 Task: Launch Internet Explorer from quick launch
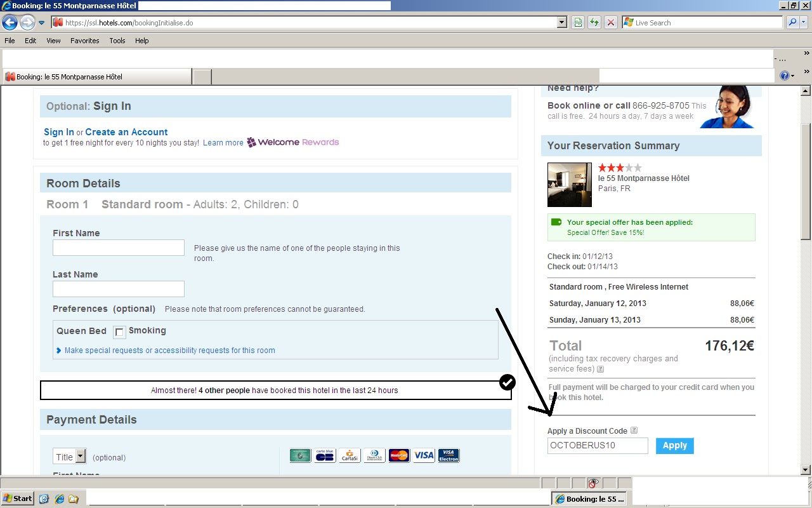pos(59,498)
